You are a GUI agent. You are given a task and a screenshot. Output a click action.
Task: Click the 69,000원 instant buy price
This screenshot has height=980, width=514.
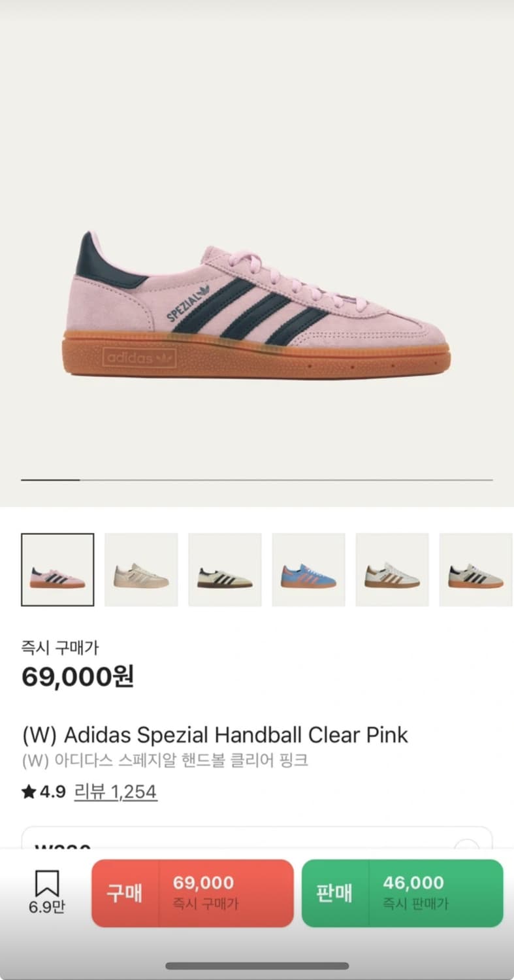(x=78, y=677)
